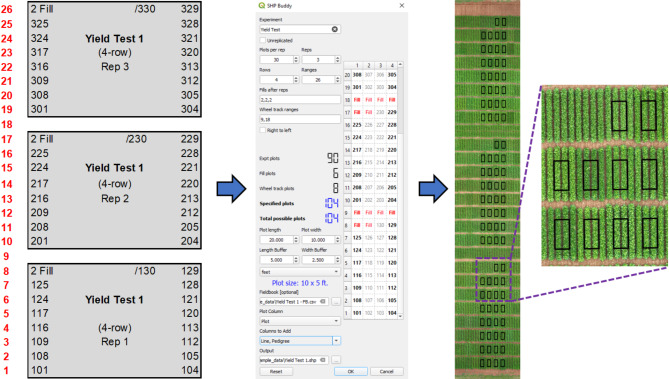Confirm with the OK button
The image size is (669, 379).
pyautogui.click(x=351, y=371)
